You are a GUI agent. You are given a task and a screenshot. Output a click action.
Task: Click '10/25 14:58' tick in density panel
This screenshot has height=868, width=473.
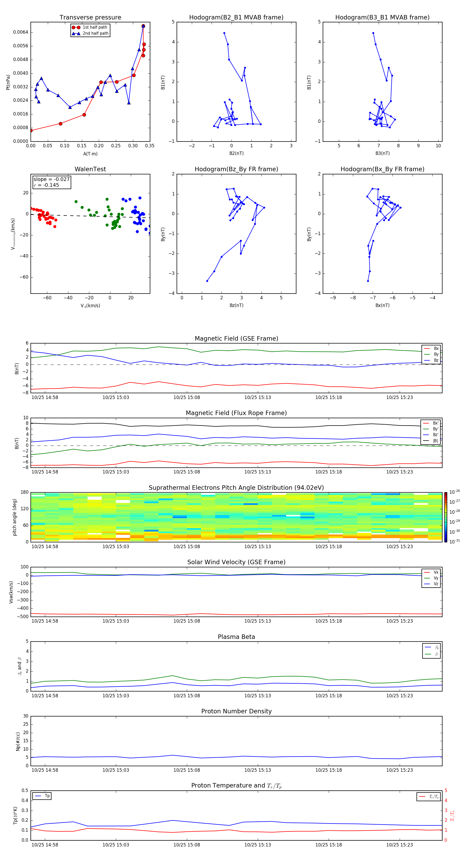pyautogui.click(x=45, y=770)
